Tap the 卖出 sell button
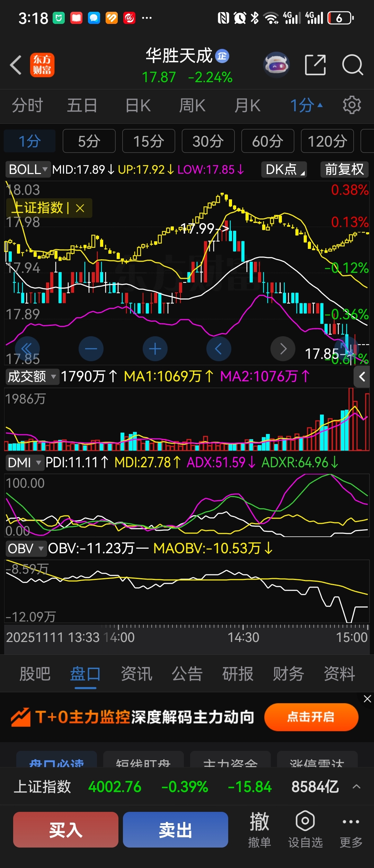374x868 pixels. (x=176, y=830)
